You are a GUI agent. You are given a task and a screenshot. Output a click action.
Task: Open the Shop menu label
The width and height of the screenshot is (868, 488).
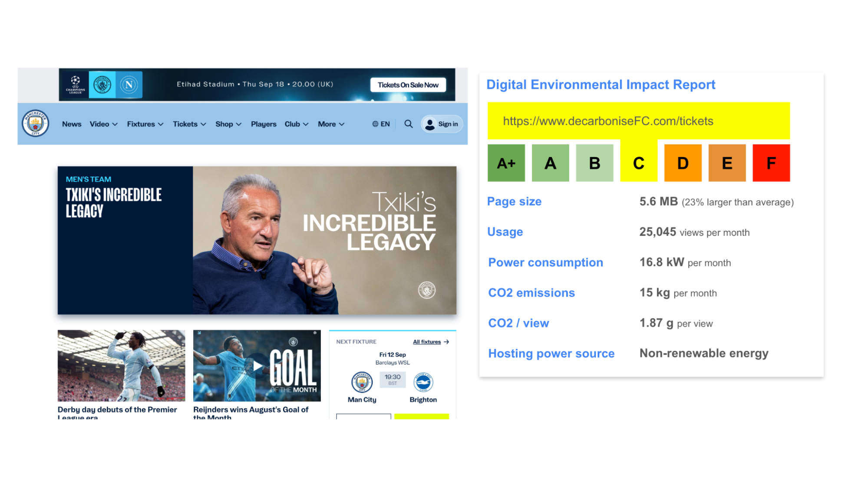pos(224,124)
